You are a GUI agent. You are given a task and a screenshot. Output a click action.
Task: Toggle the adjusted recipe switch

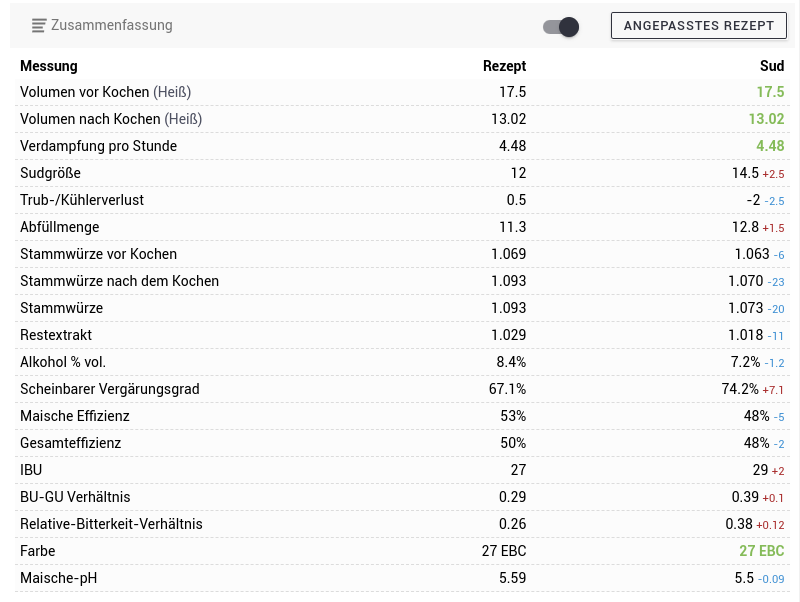[561, 27]
